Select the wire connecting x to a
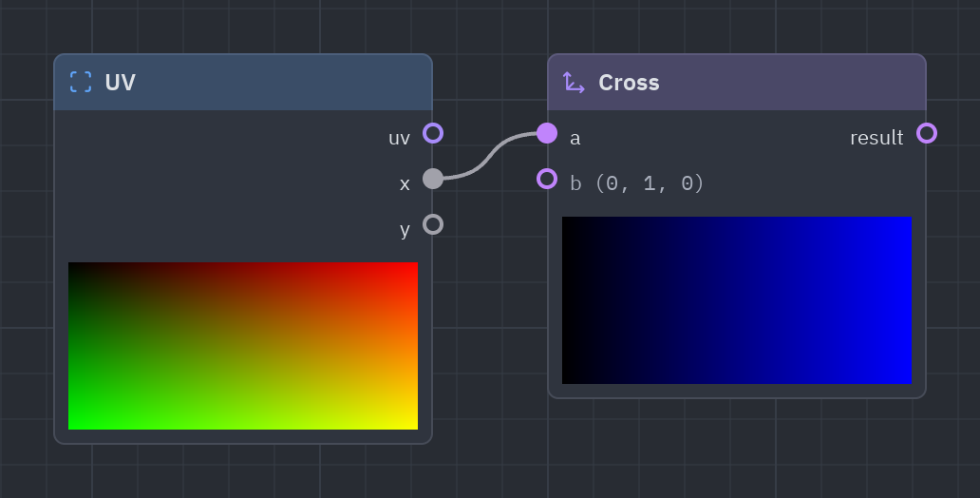 click(490, 156)
